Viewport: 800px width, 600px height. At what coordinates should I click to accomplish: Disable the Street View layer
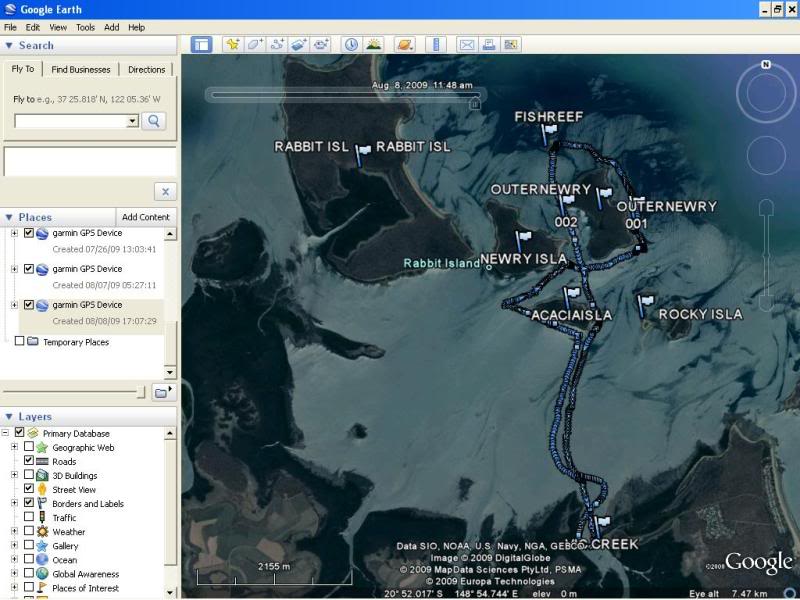pos(29,488)
